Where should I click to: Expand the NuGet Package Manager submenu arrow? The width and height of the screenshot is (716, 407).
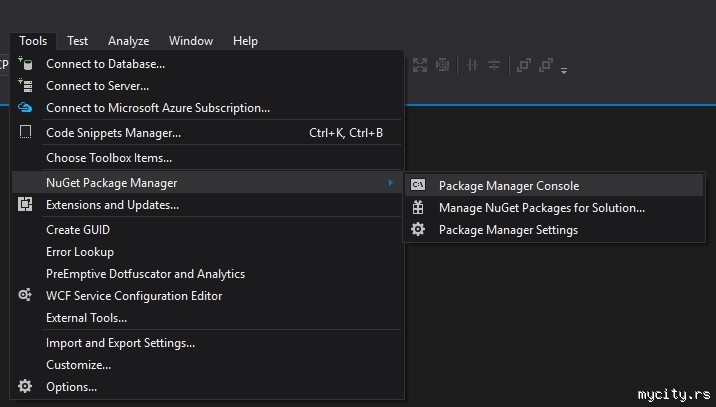[390, 183]
